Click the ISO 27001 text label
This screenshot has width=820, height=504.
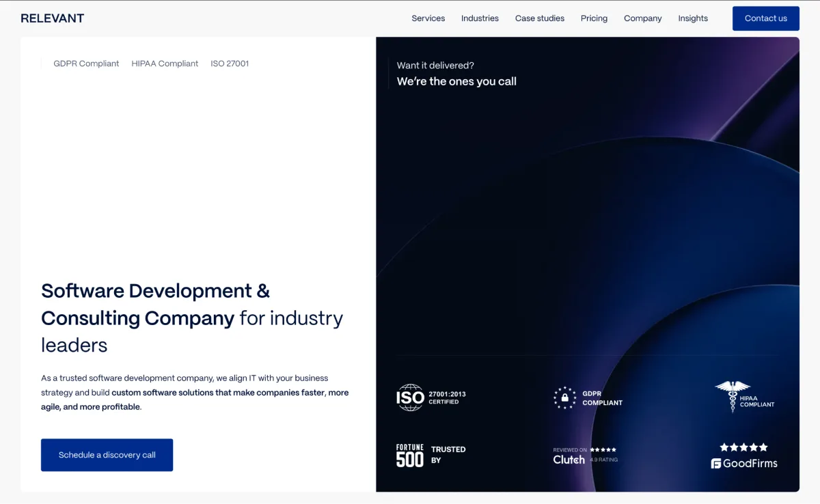pyautogui.click(x=230, y=64)
